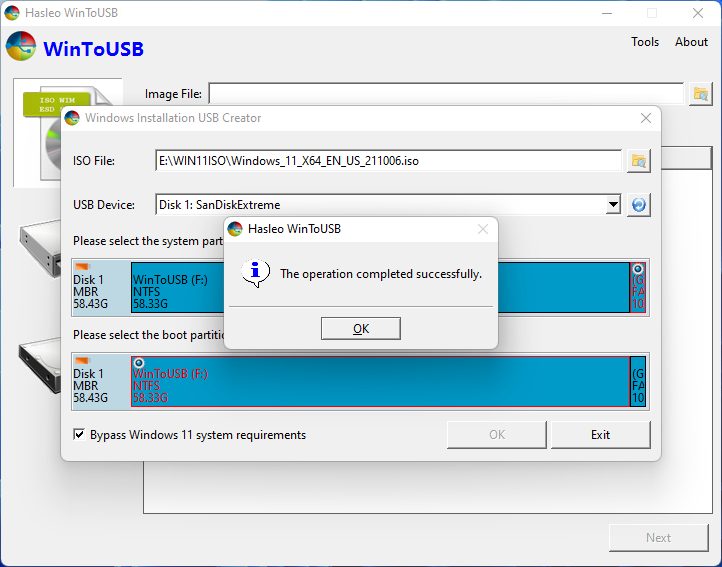Click the ISO file browse folder icon

pyautogui.click(x=638, y=161)
